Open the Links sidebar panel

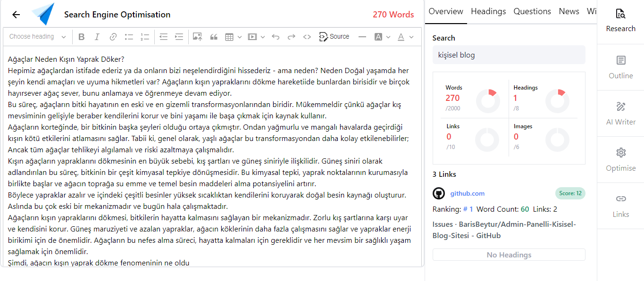pyautogui.click(x=620, y=206)
